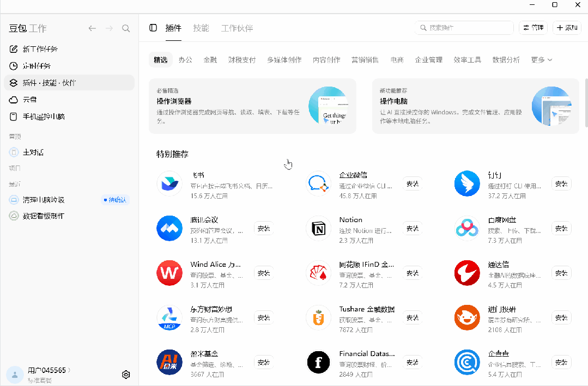This screenshot has width=588, height=386.
Task: Switch to the 技能 tab
Action: (201, 28)
